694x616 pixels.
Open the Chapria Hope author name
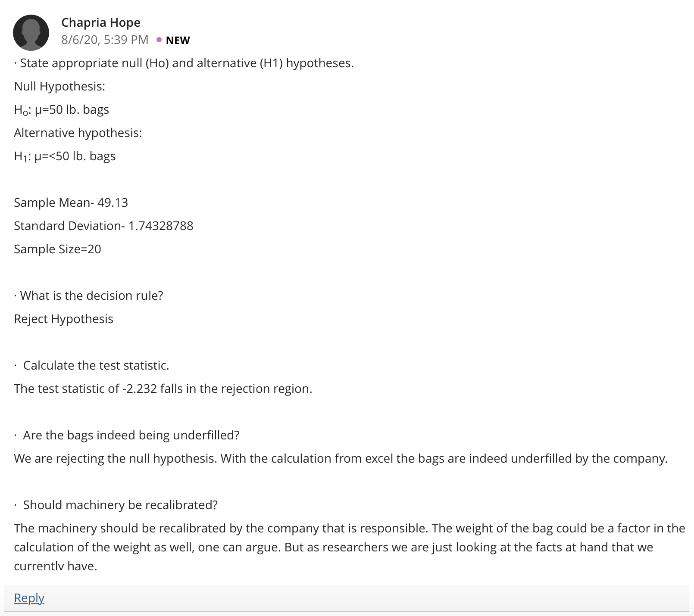[101, 22]
